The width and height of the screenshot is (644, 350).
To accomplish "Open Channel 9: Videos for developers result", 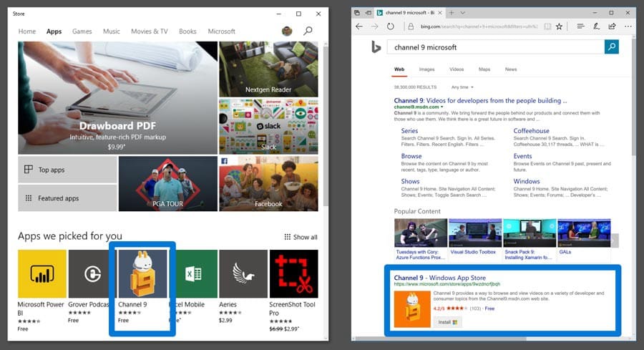I will click(x=480, y=100).
